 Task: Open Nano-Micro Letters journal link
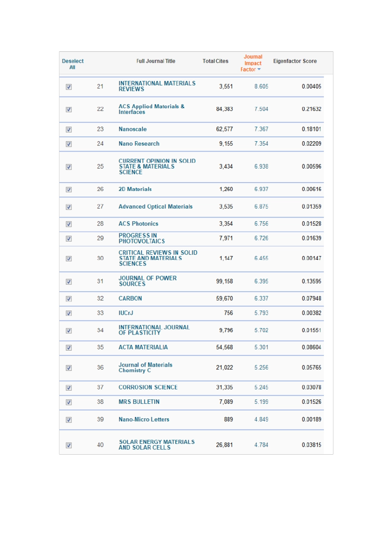click(x=144, y=420)
